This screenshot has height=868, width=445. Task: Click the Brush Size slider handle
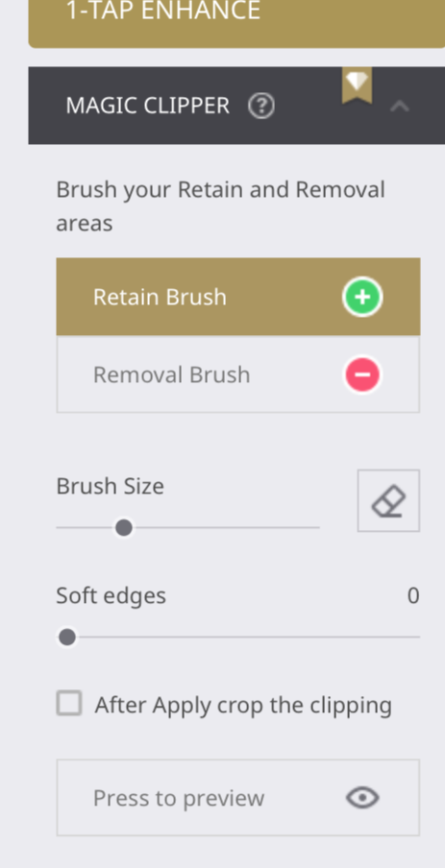coord(124,527)
